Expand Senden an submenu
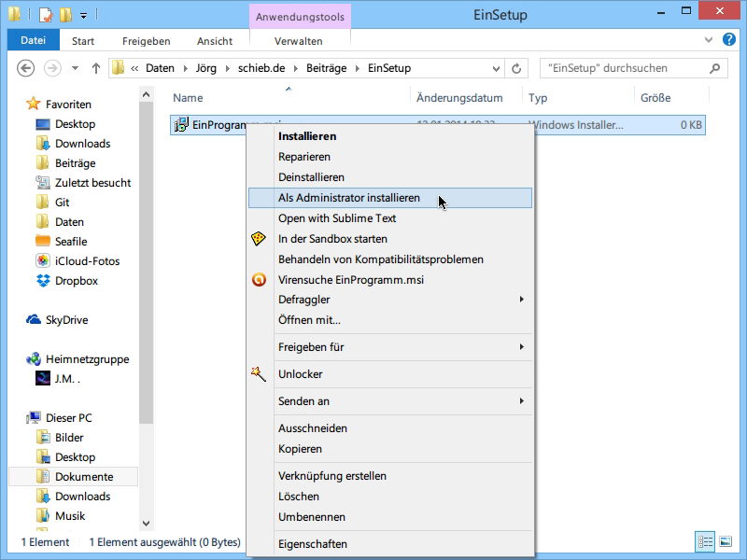Viewport: 747px width, 560px height. click(522, 401)
